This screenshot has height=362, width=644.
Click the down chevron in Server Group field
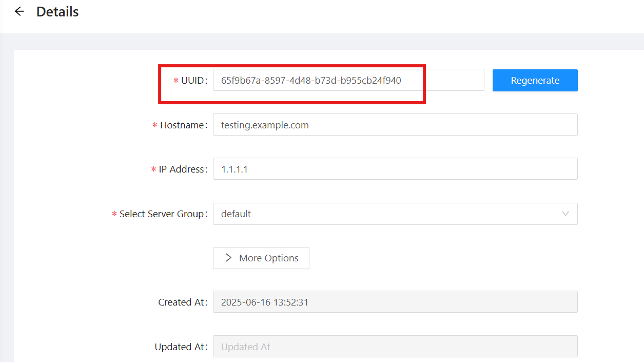565,214
